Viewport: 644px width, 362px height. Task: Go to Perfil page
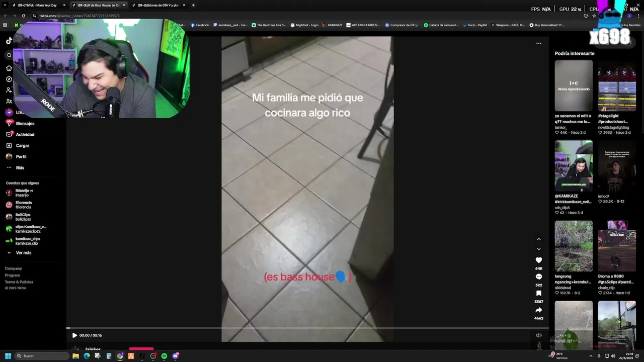[16, 156]
